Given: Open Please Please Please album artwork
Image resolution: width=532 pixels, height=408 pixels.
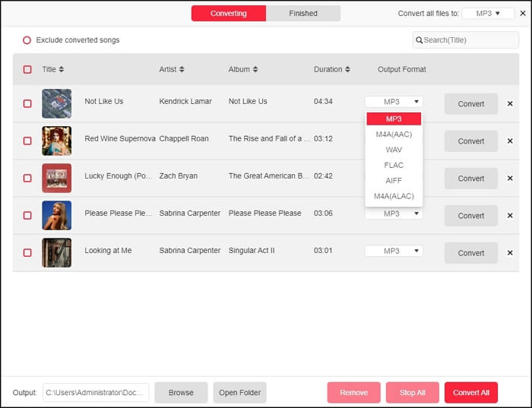Looking at the screenshot, I should (x=57, y=216).
